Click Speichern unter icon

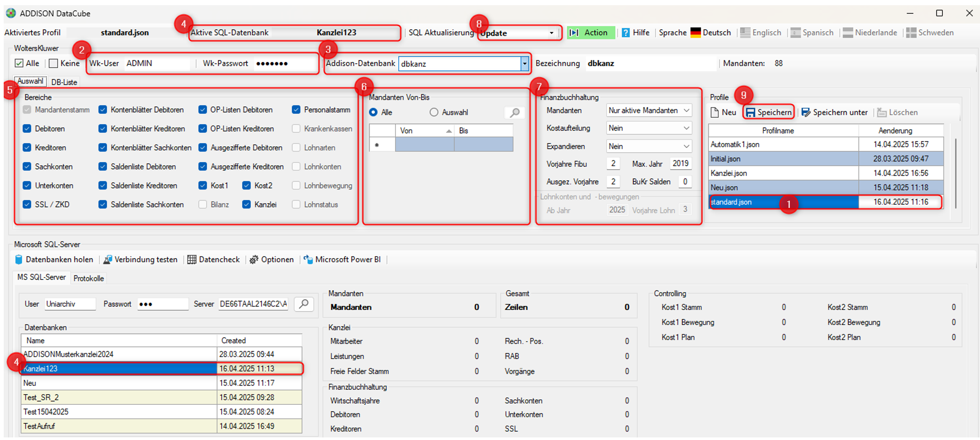pyautogui.click(x=806, y=112)
